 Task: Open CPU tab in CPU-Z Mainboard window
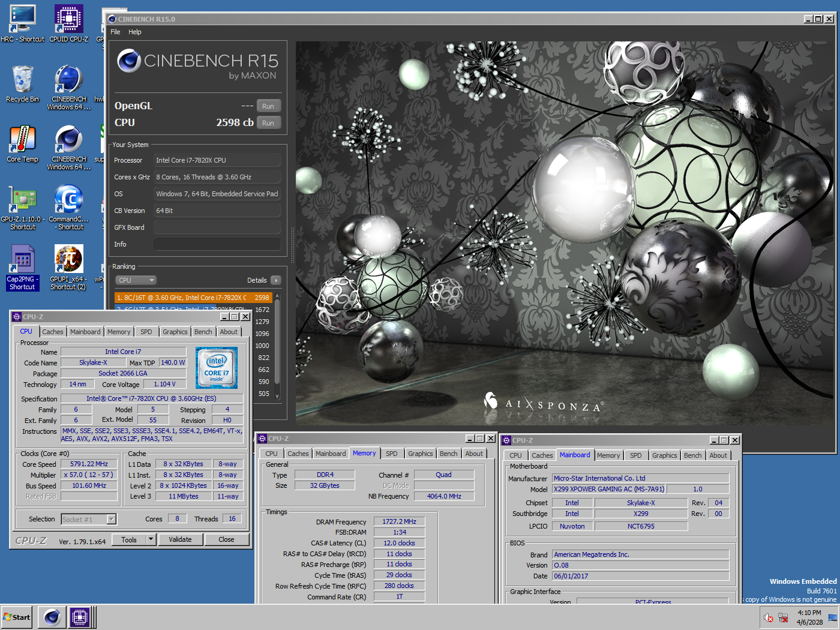point(515,455)
